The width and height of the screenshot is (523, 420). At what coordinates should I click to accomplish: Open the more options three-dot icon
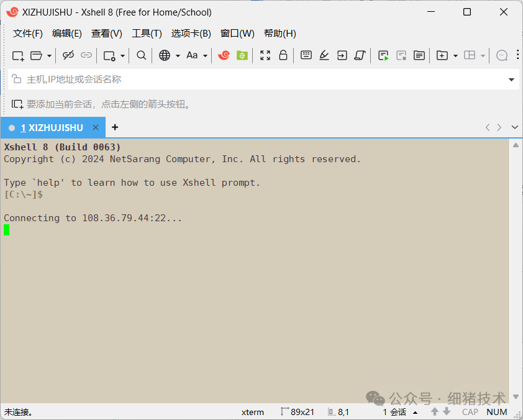coord(518,55)
